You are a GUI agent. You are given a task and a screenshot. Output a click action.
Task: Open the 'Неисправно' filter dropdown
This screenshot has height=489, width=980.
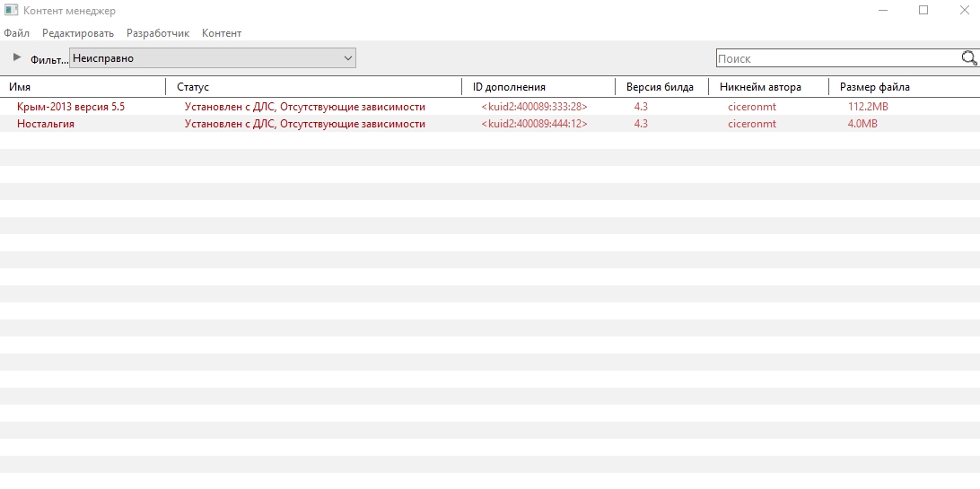tap(213, 58)
